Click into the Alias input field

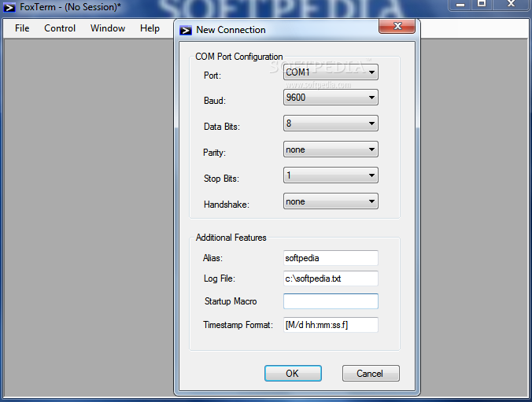click(x=331, y=258)
